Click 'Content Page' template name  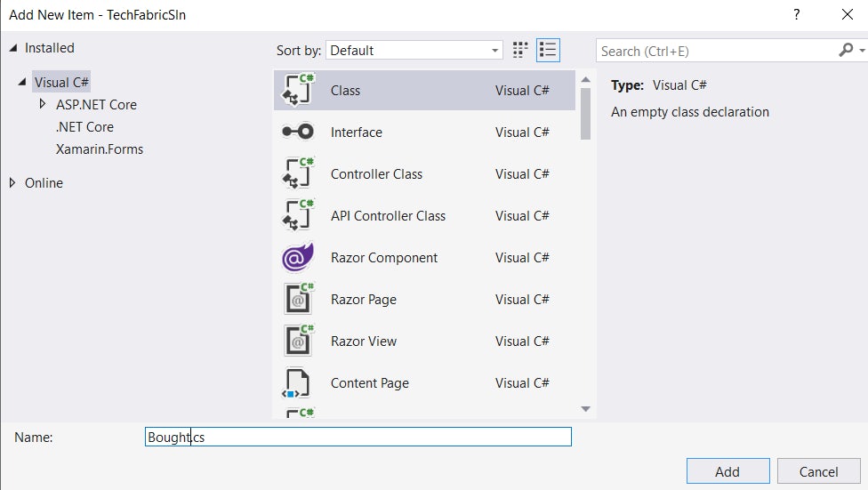click(370, 383)
